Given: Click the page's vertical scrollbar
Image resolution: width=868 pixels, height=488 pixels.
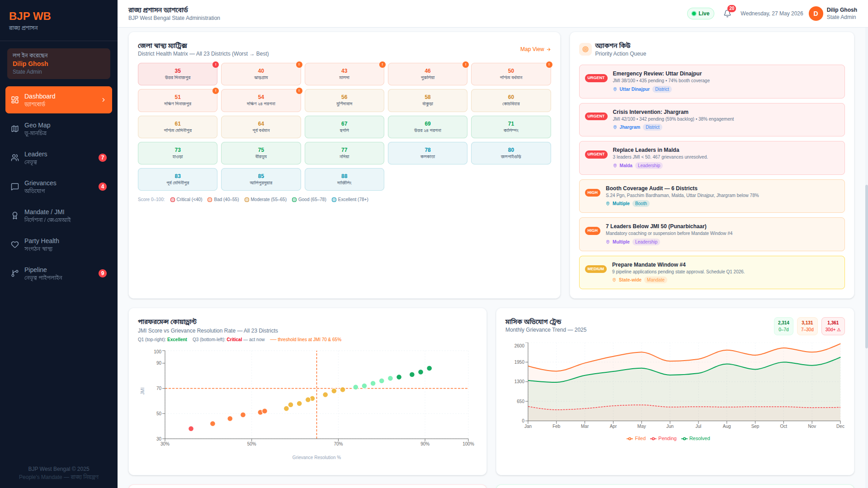Looking at the screenshot, I should 866,267.
